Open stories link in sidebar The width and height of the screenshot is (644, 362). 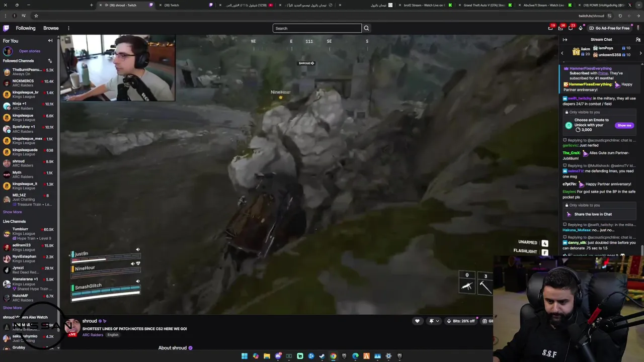pyautogui.click(x=30, y=51)
